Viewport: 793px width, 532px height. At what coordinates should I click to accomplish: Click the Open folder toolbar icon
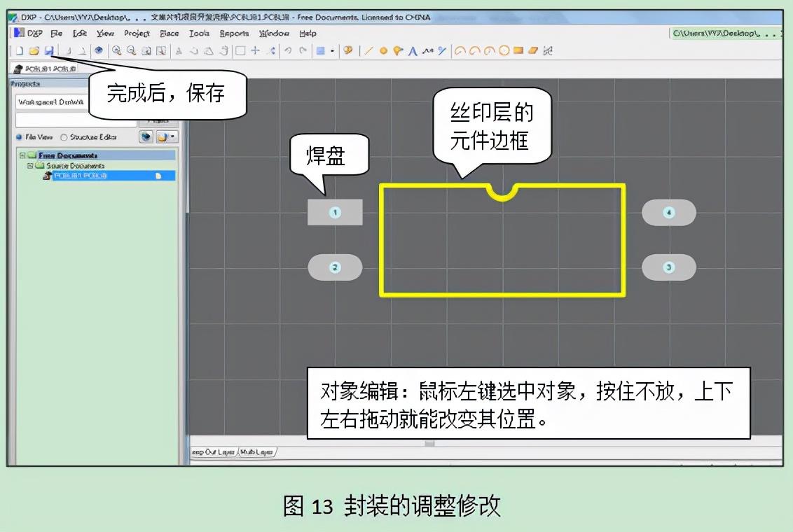[34, 50]
